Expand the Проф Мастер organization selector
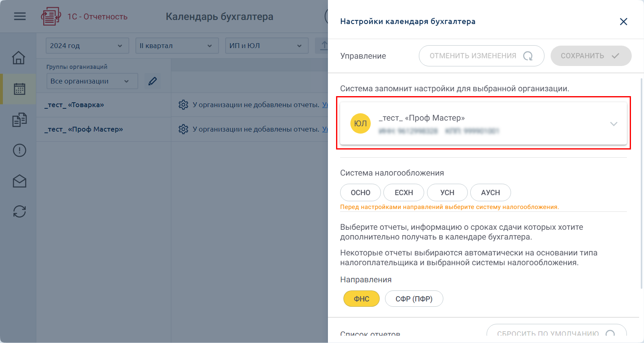The image size is (644, 343). point(483,123)
